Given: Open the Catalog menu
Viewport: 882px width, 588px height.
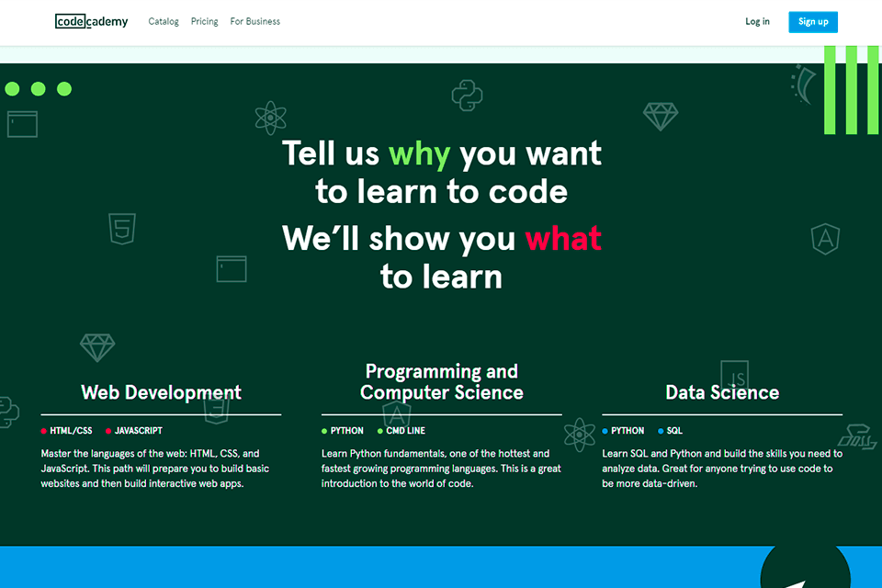Looking at the screenshot, I should tap(164, 21).
